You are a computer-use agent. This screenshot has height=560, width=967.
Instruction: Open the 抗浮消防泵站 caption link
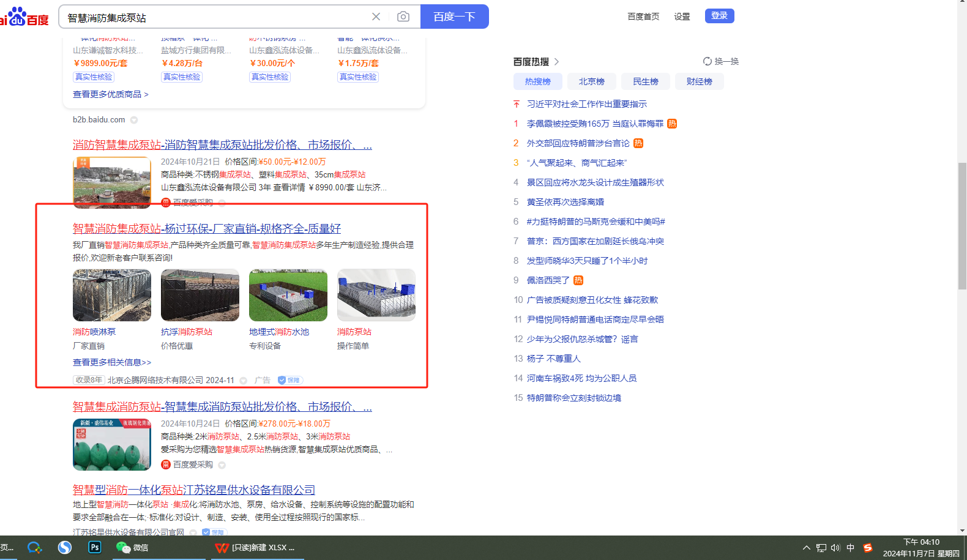click(x=187, y=332)
